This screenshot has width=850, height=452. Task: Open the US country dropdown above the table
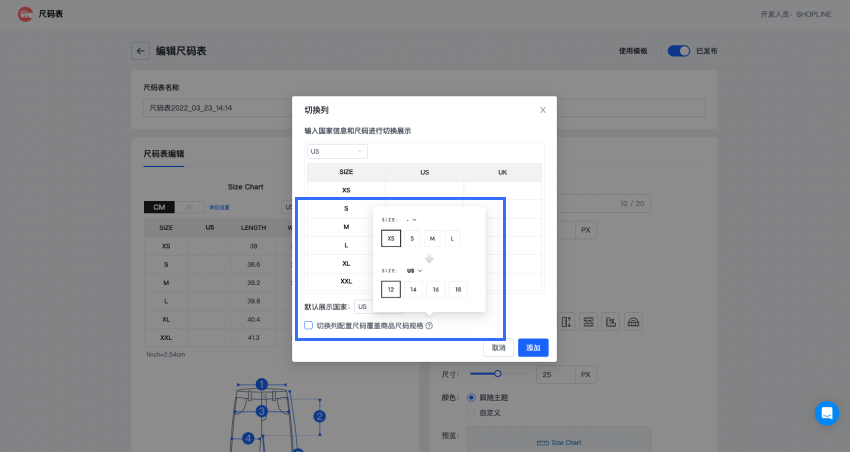[x=337, y=152]
